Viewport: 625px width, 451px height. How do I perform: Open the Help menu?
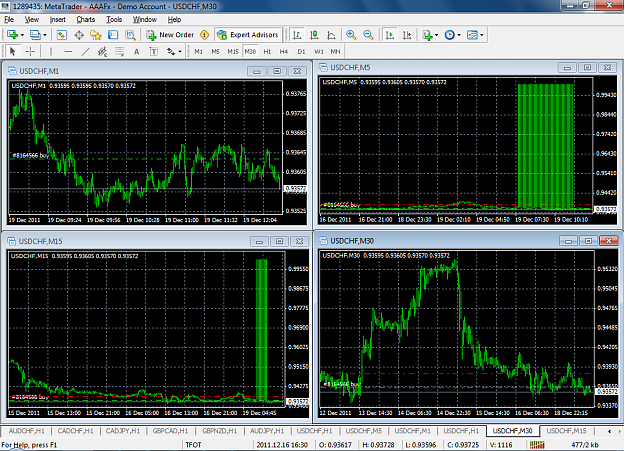pyautogui.click(x=174, y=20)
